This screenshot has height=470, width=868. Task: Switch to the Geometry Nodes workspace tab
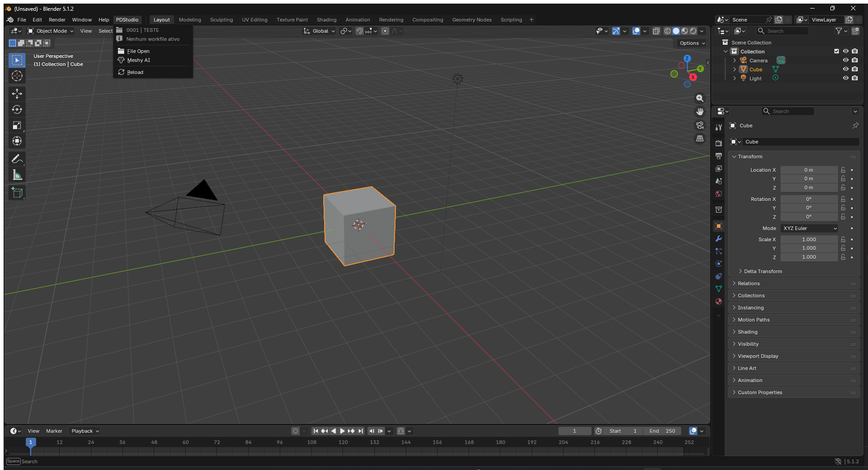tap(472, 20)
